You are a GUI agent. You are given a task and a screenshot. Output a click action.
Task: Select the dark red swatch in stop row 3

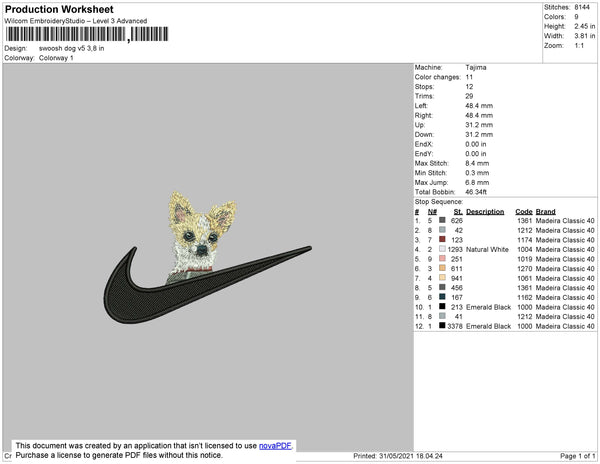(x=442, y=239)
